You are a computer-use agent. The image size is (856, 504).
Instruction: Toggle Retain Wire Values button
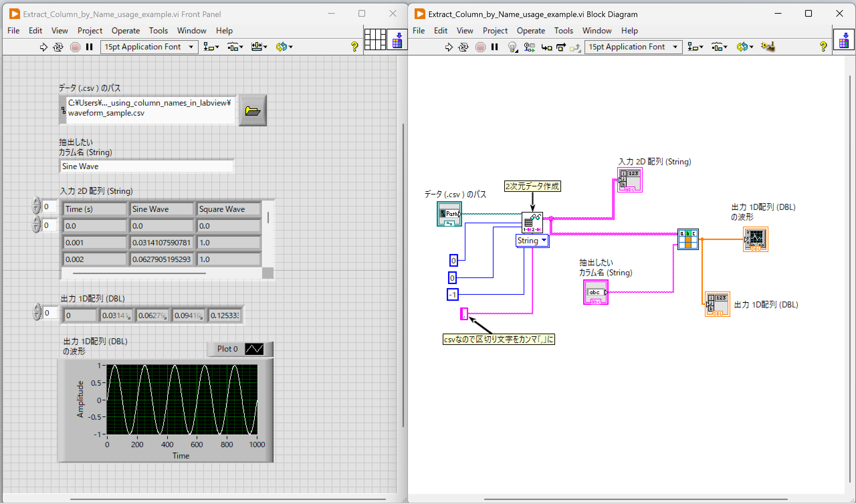tap(529, 47)
